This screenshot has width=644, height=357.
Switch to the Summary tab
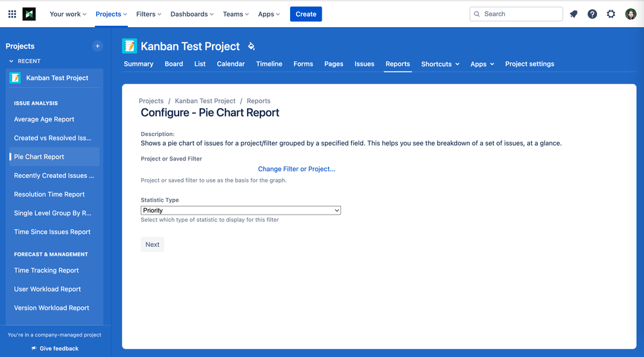139,64
